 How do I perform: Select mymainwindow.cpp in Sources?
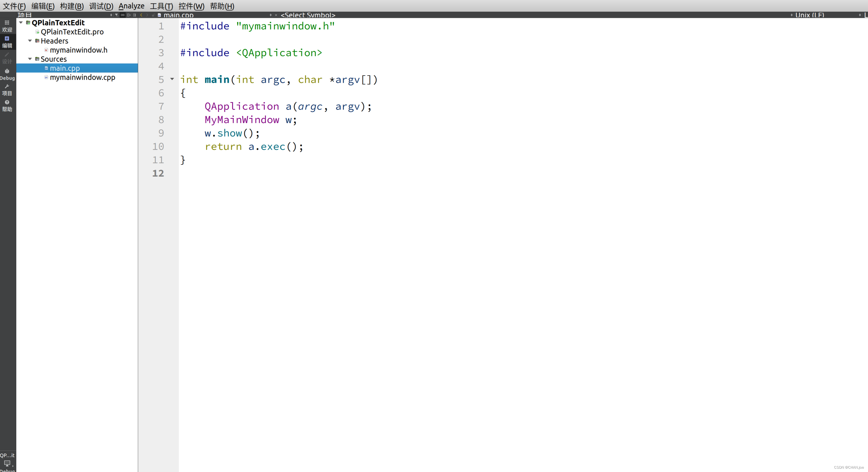[x=82, y=77]
